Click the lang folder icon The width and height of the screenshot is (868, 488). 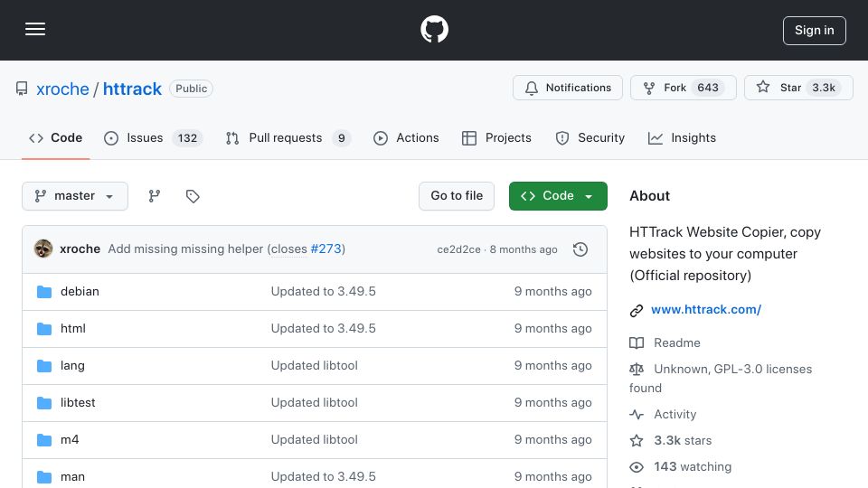(x=44, y=366)
